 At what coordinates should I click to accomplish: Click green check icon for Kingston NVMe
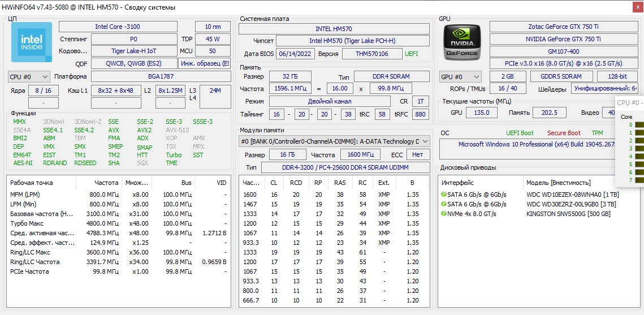pos(444,214)
